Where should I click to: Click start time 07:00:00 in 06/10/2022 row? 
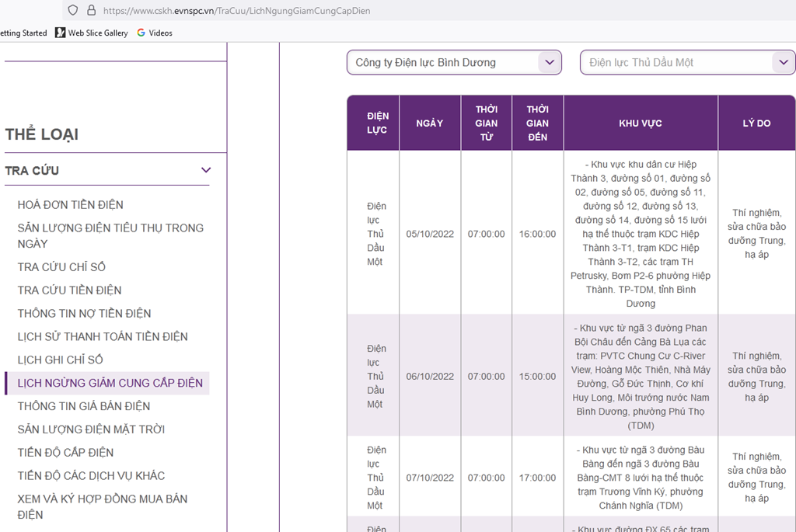[x=487, y=377]
